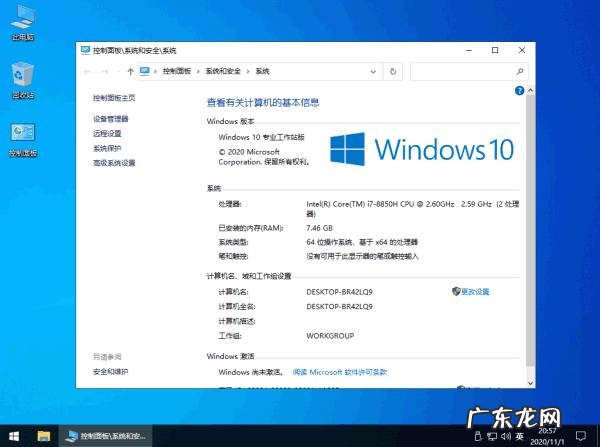Click the Intel Core i7-8850H processor text
This screenshot has width=600, height=447.
coord(412,209)
